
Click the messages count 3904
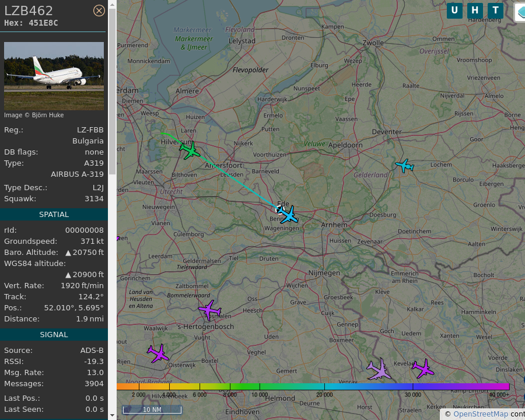point(94,383)
